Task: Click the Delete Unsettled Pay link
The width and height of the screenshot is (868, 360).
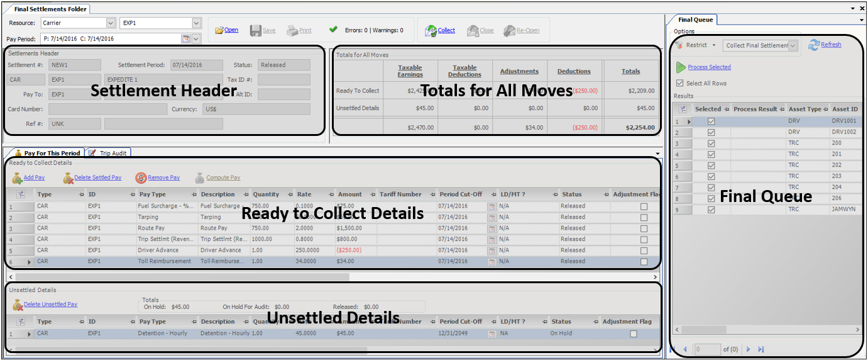Action: [50, 305]
